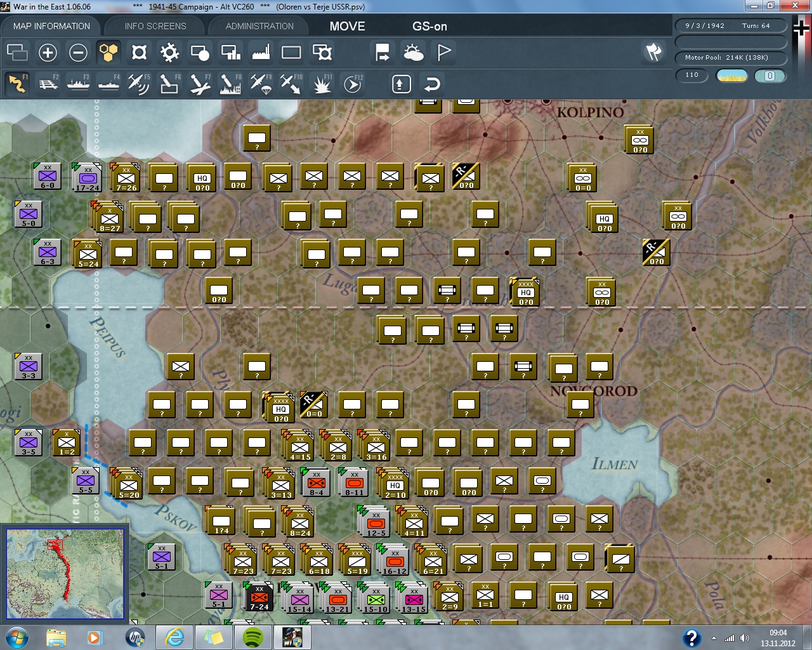
Task: Select the green 15-10 unit counter
Action: (x=376, y=598)
